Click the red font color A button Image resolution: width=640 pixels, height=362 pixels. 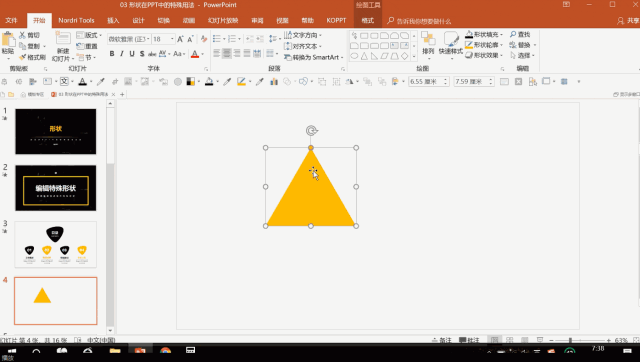[x=195, y=54]
